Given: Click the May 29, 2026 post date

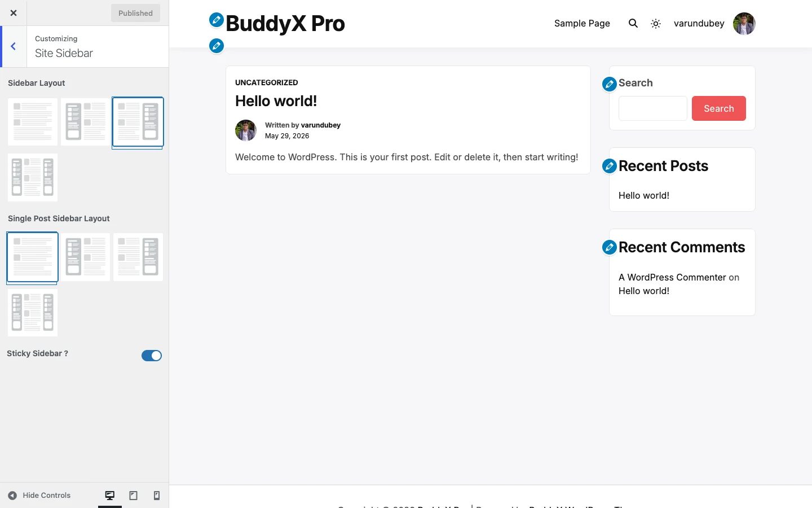Looking at the screenshot, I should pyautogui.click(x=287, y=136).
